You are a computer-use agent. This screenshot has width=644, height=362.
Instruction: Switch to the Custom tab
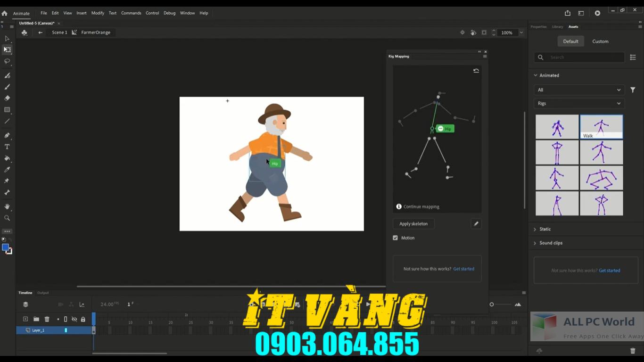click(600, 41)
